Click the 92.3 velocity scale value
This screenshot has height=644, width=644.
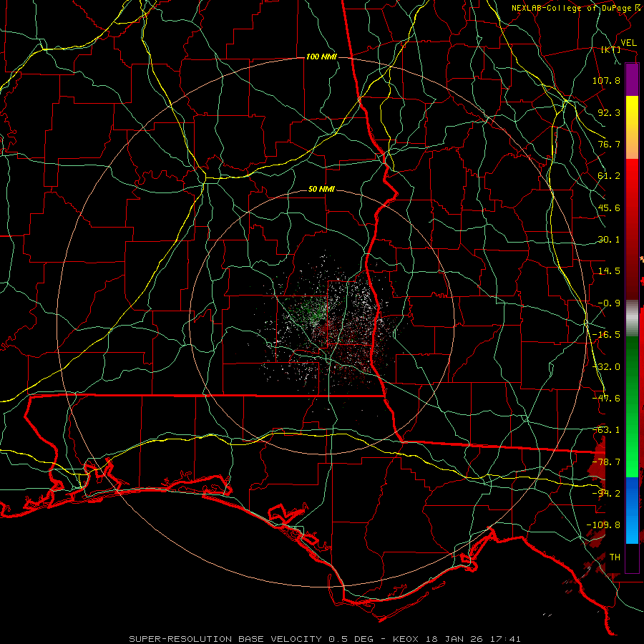(609, 112)
